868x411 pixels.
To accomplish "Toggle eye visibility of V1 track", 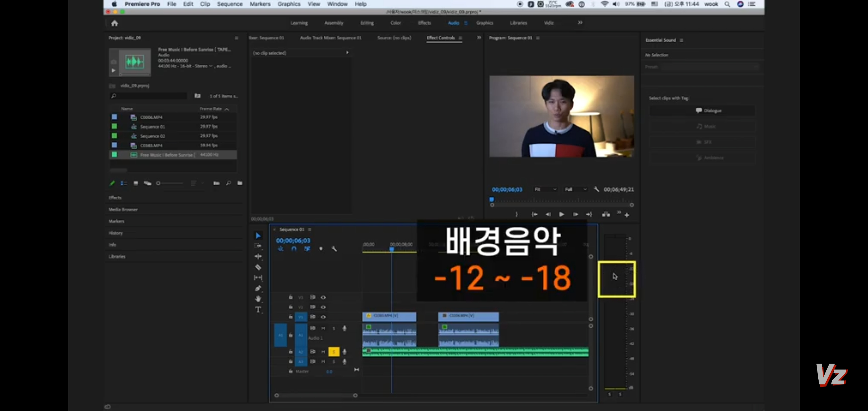I will (x=323, y=317).
